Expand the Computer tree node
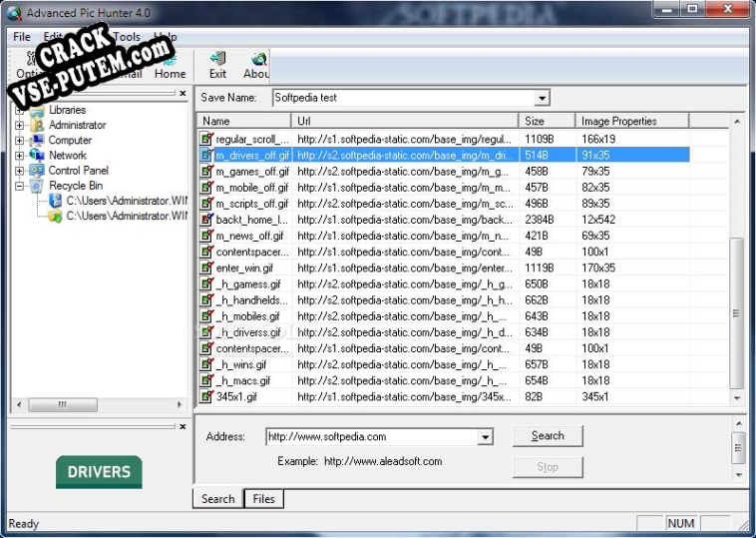Image resolution: width=756 pixels, height=538 pixels. (19, 141)
